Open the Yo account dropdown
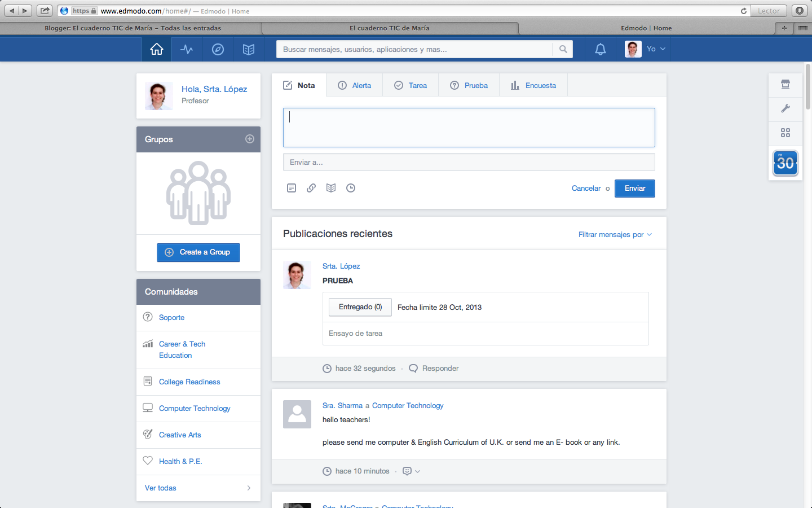The image size is (812, 508). click(656, 49)
